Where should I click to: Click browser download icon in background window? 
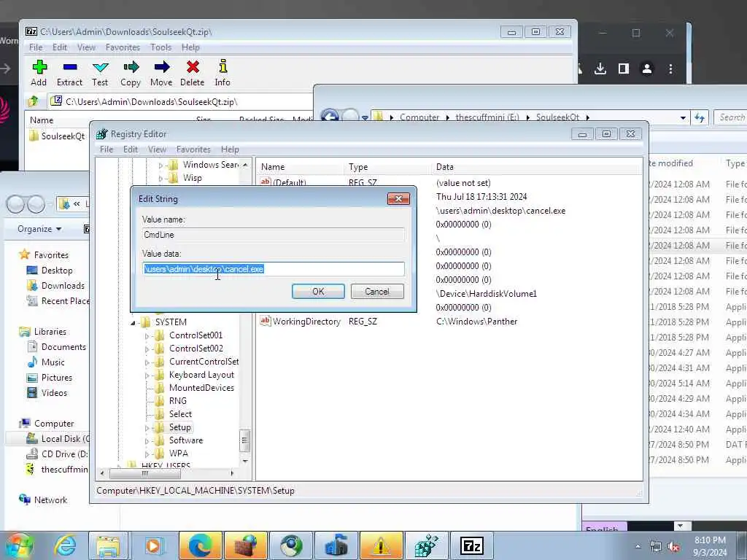click(600, 69)
